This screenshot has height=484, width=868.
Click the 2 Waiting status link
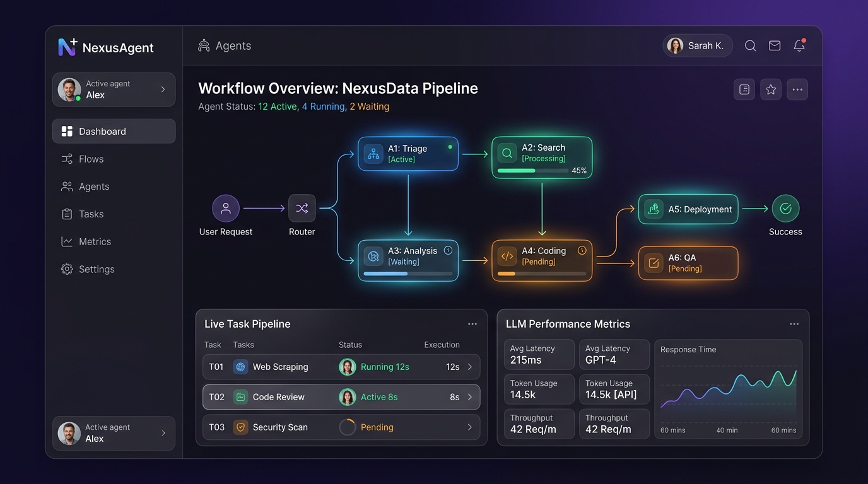pos(370,107)
